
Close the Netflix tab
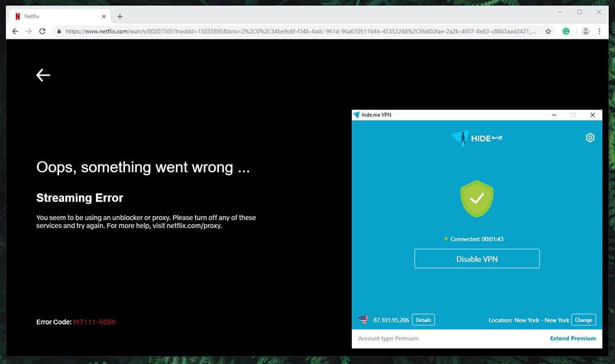click(103, 17)
